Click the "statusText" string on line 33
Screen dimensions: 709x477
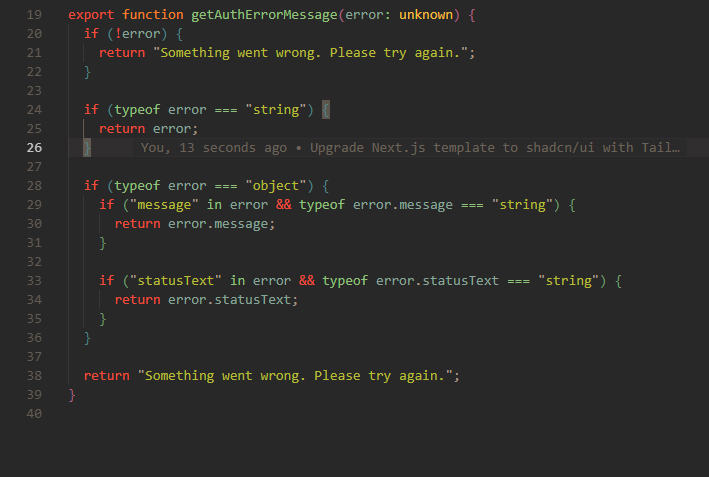[x=175, y=281]
